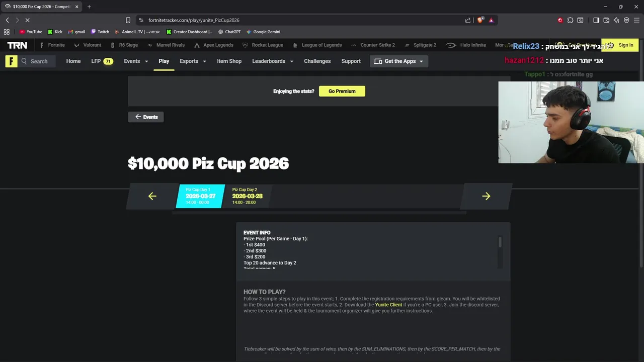Open the browser hamburger main menu
Viewport: 644px width, 362px height.
[x=636, y=20]
